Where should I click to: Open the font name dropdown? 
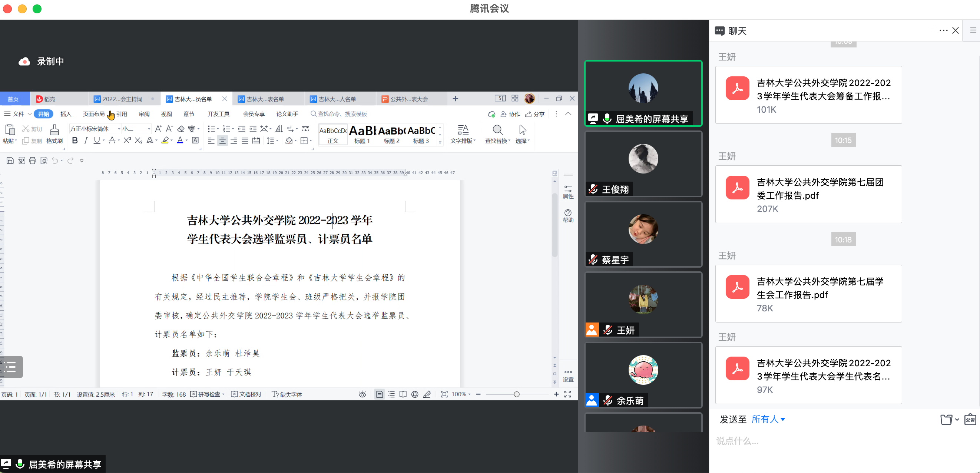pos(119,129)
